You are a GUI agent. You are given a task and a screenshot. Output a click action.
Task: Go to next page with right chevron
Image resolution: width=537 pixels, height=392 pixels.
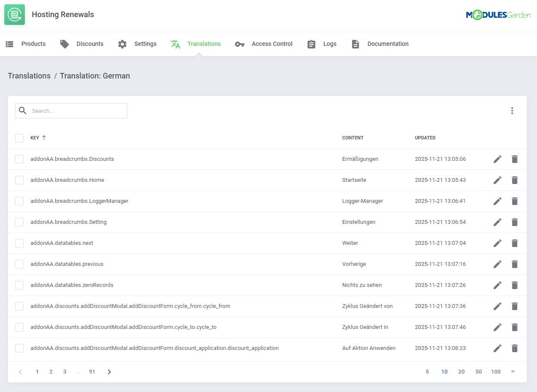109,372
